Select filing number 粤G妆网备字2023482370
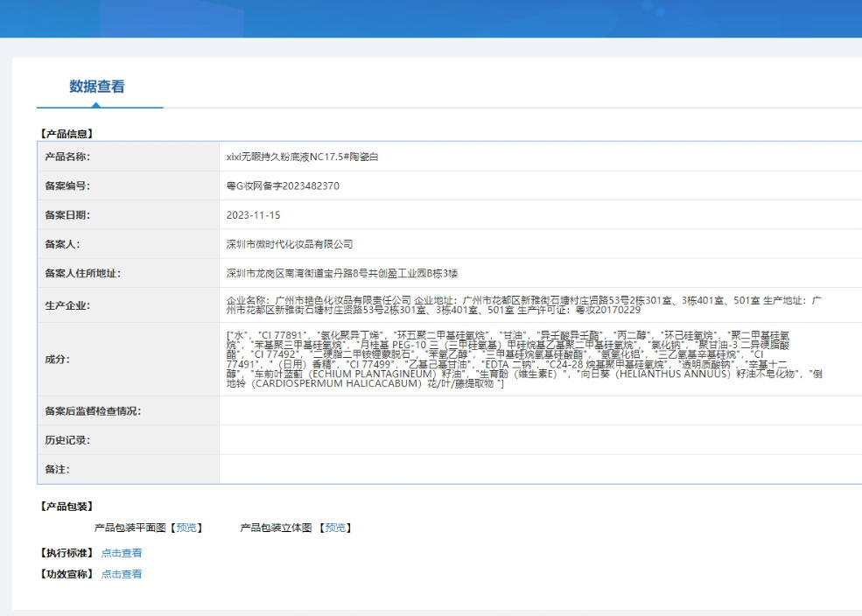Image resolution: width=862 pixels, height=616 pixels. point(283,185)
